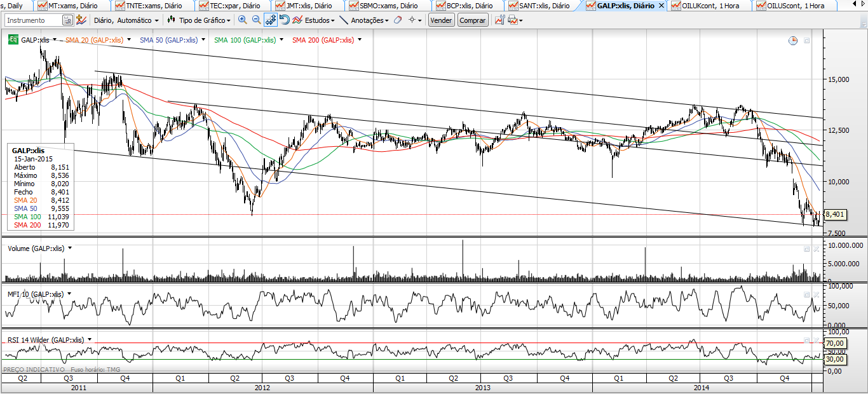Open the SMA 20 (GALP:xlis) dropdown
This screenshot has width=868, height=394.
129,40
